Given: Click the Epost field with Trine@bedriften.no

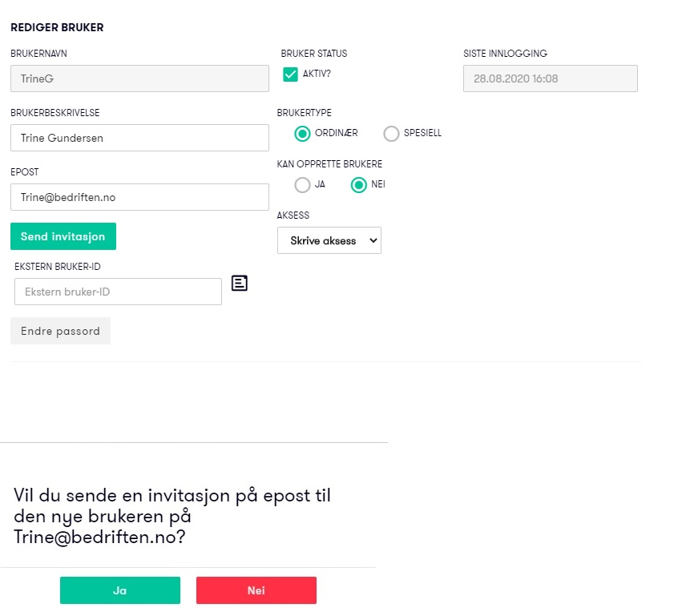Looking at the screenshot, I should point(139,197).
